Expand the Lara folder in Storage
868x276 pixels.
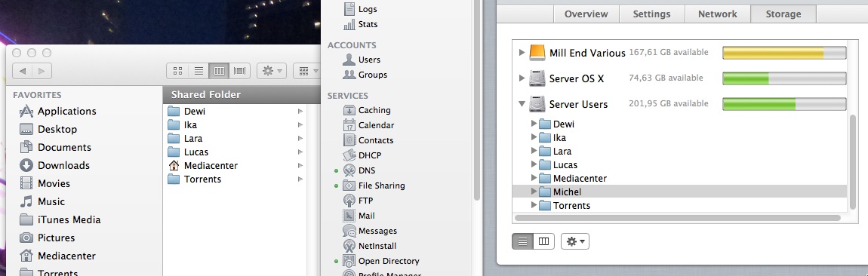click(534, 151)
